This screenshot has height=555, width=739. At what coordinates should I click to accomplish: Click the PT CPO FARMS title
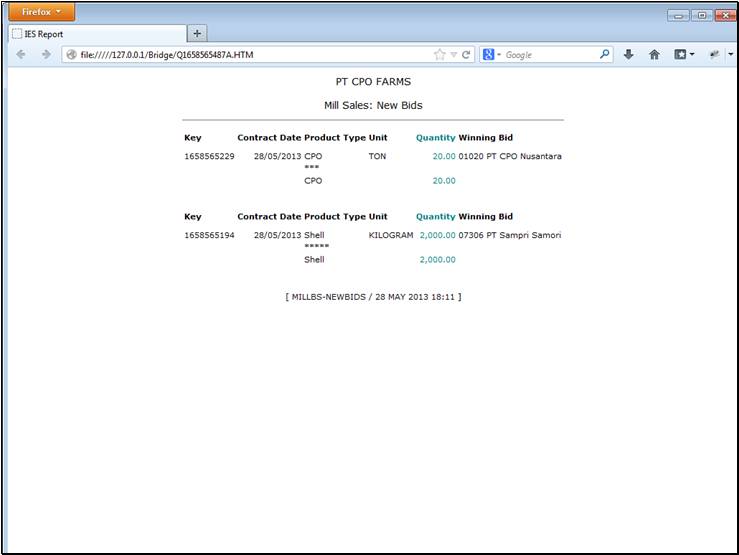point(373,82)
